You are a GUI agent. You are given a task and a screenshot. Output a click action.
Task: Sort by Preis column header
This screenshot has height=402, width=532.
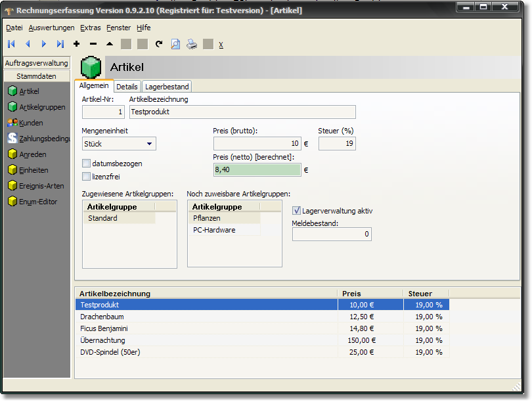[x=370, y=294]
